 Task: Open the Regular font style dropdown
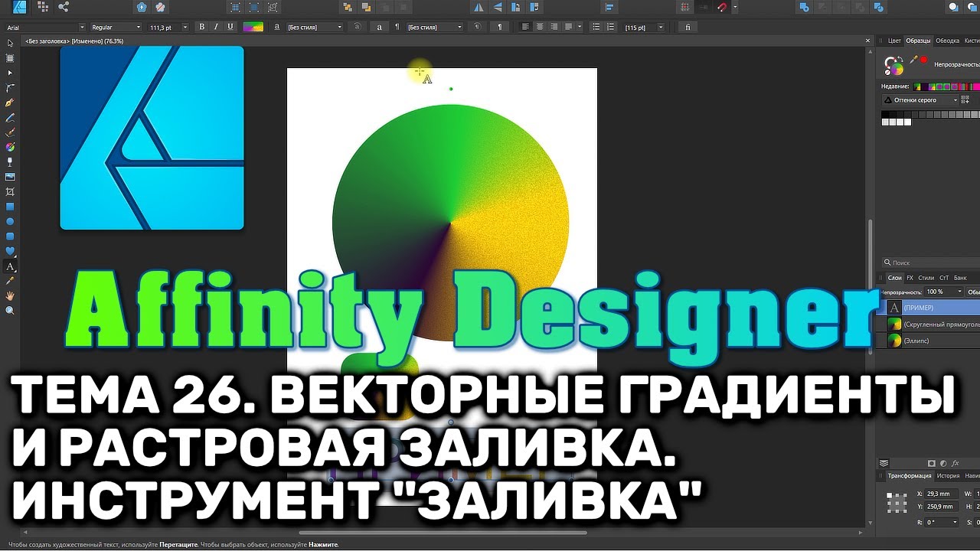click(116, 27)
